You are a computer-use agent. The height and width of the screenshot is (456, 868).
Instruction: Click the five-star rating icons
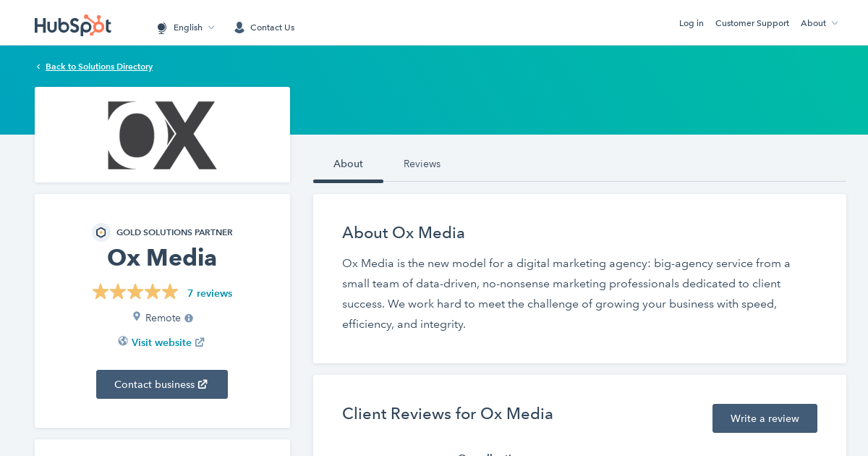point(135,292)
